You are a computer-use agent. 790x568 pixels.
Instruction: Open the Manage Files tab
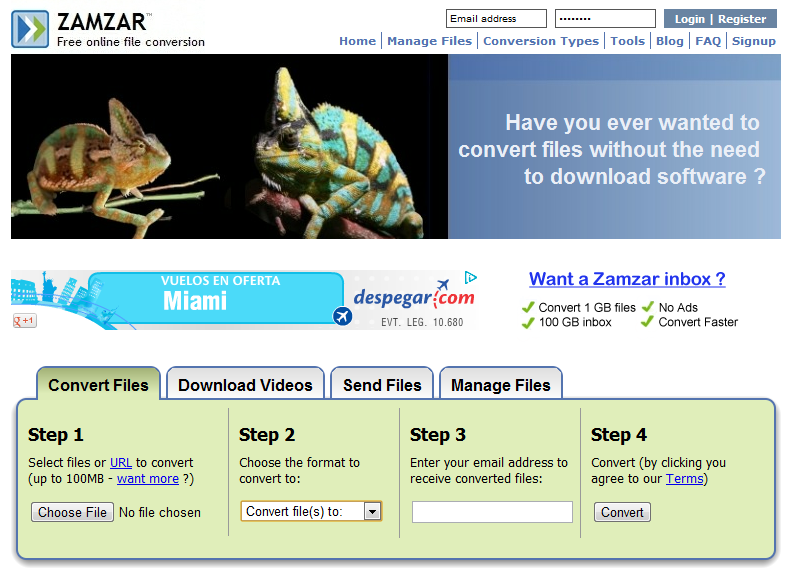(500, 385)
